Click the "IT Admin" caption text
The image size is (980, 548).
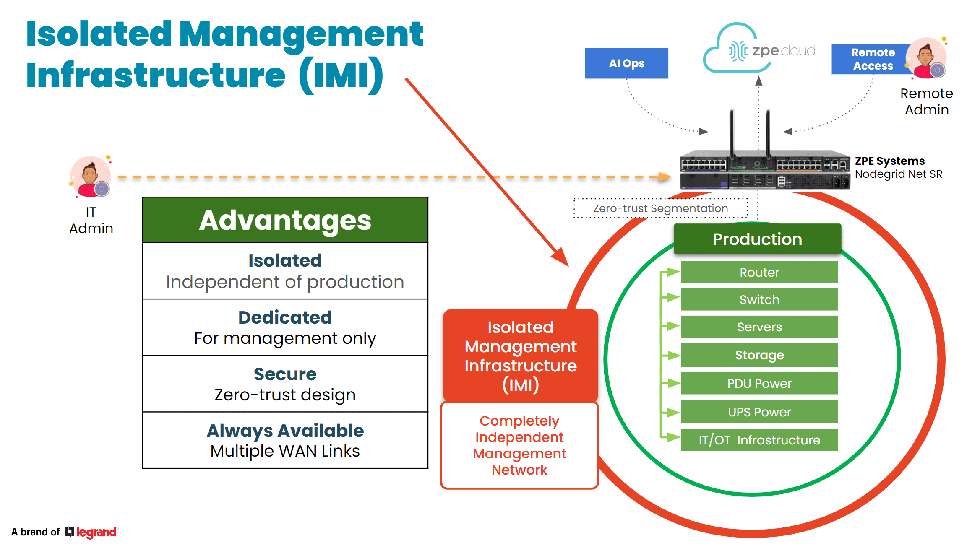pyautogui.click(x=91, y=220)
